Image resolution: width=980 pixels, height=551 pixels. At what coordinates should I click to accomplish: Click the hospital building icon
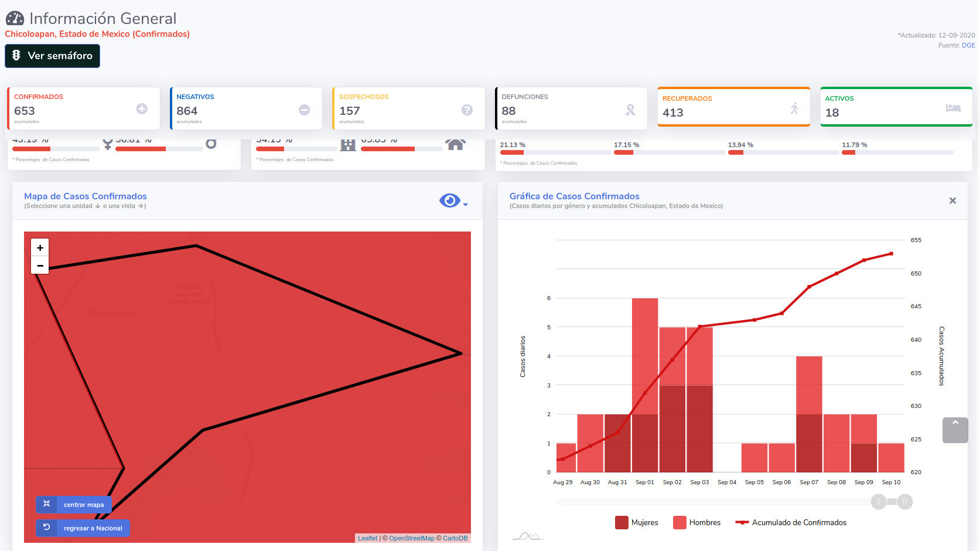point(348,145)
